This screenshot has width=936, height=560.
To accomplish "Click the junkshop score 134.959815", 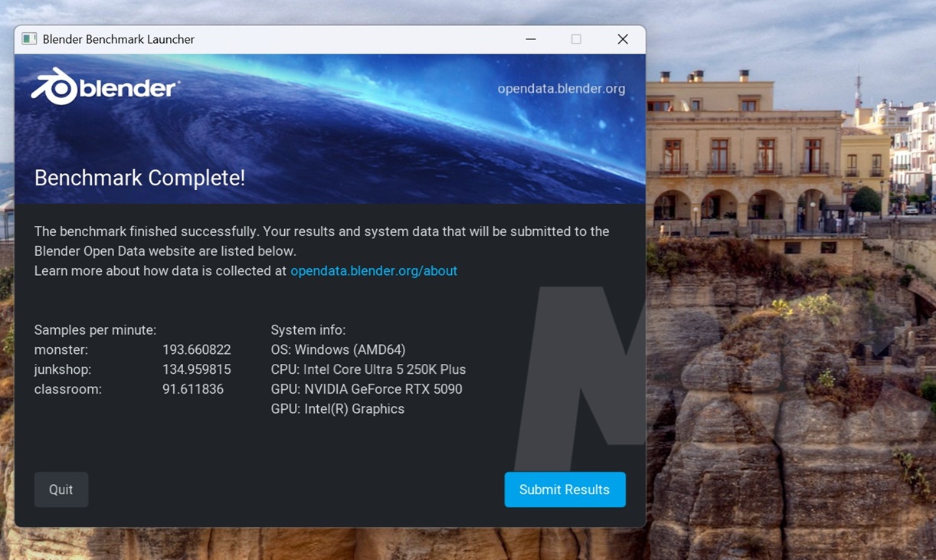I will click(196, 369).
